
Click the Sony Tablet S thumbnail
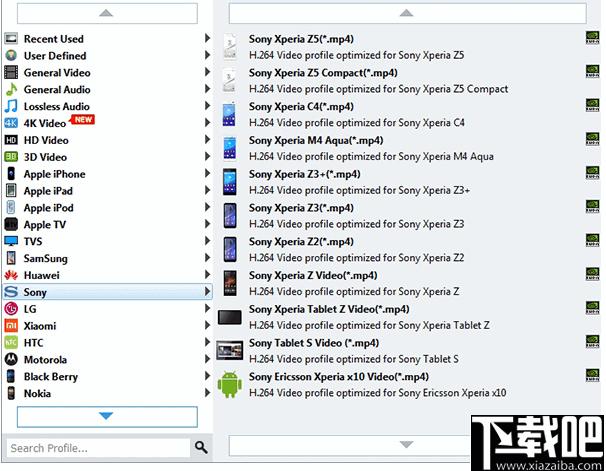230,350
